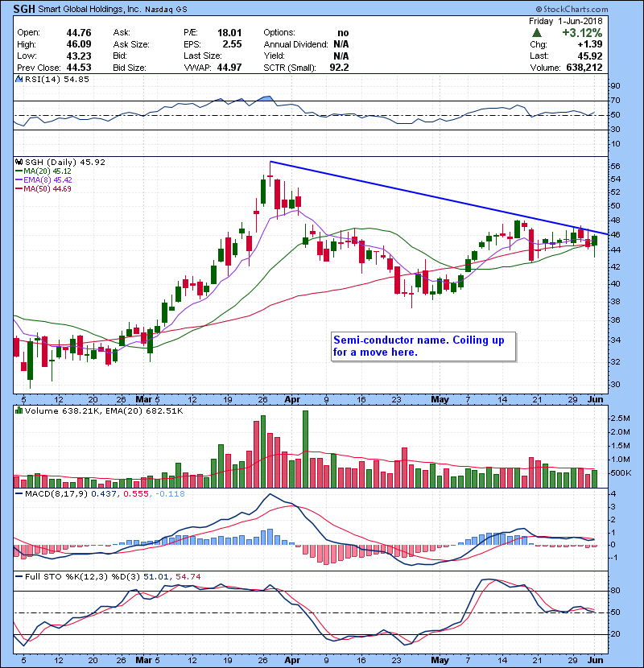Click the Annual Dividend value N/A

(x=341, y=44)
